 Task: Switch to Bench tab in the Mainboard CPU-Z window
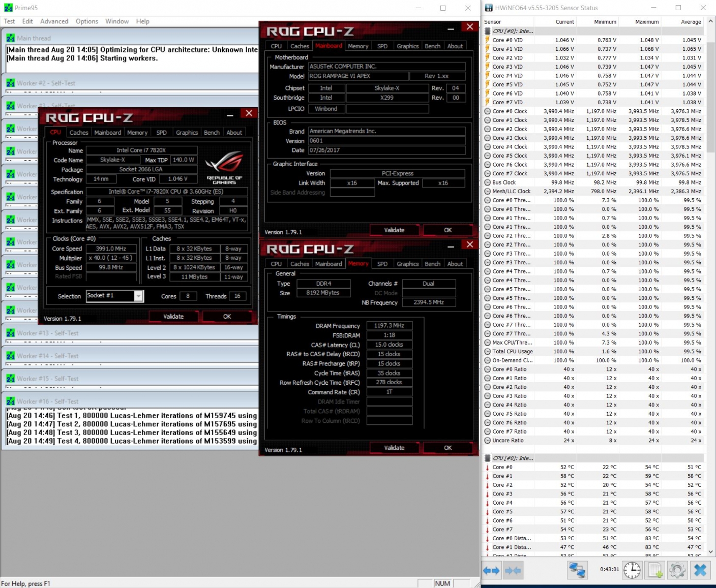tap(432, 46)
